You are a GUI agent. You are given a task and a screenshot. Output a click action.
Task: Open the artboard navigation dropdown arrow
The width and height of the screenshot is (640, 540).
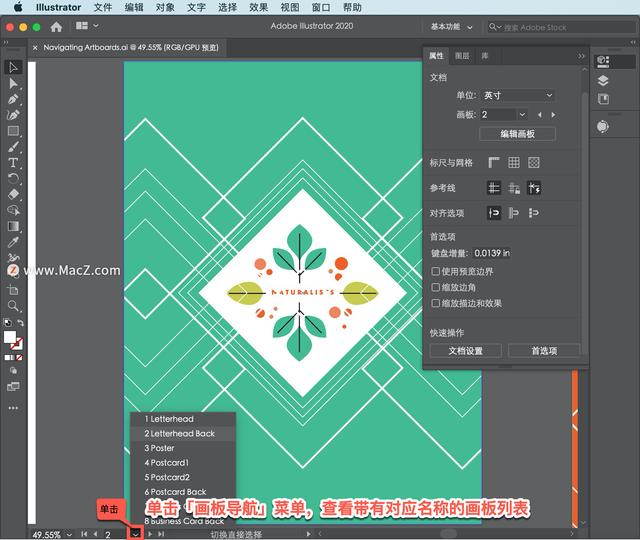(x=136, y=533)
